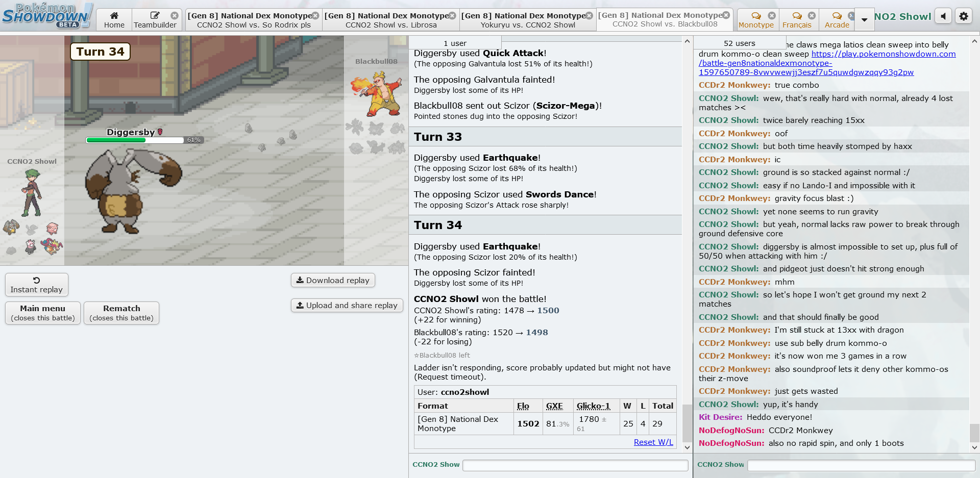Open the sound volume icon
The height and width of the screenshot is (478, 980).
[943, 16]
